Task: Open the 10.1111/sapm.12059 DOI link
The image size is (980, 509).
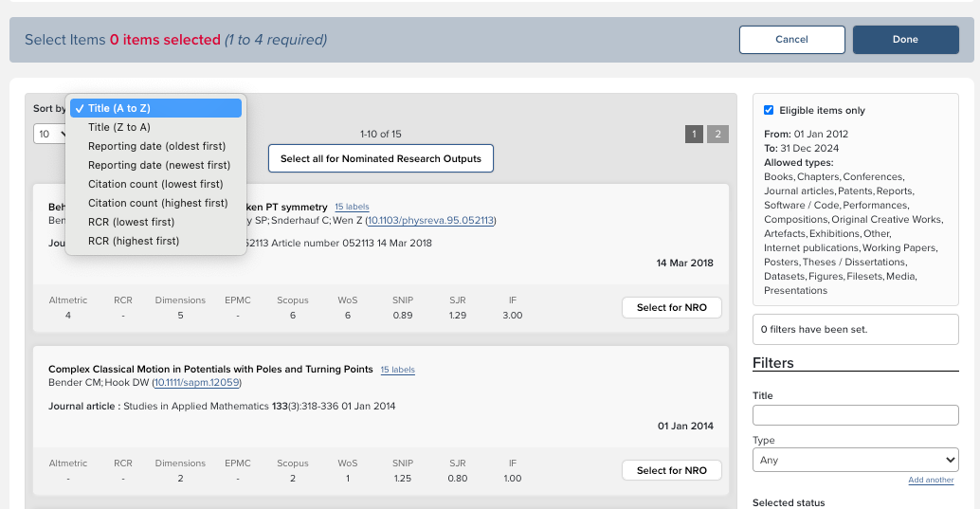Action: (x=197, y=383)
